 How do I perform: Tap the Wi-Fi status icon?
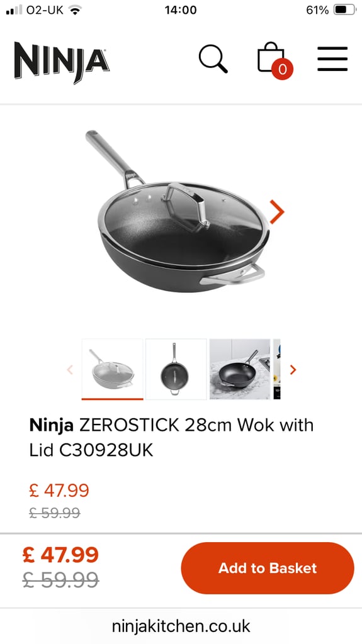(x=74, y=10)
